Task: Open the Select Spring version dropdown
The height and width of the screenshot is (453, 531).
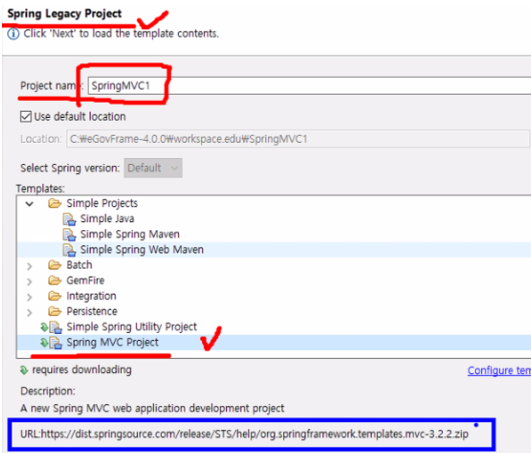Action: click(x=153, y=168)
